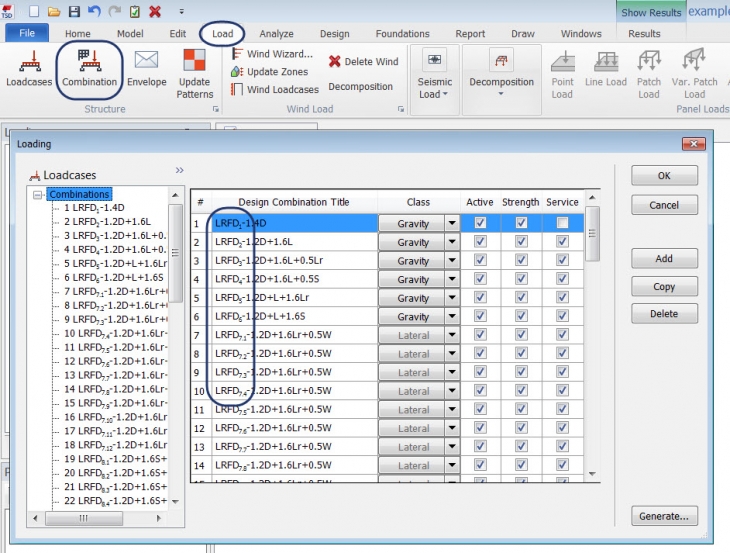Open the Foundations ribbon tab

pos(402,34)
